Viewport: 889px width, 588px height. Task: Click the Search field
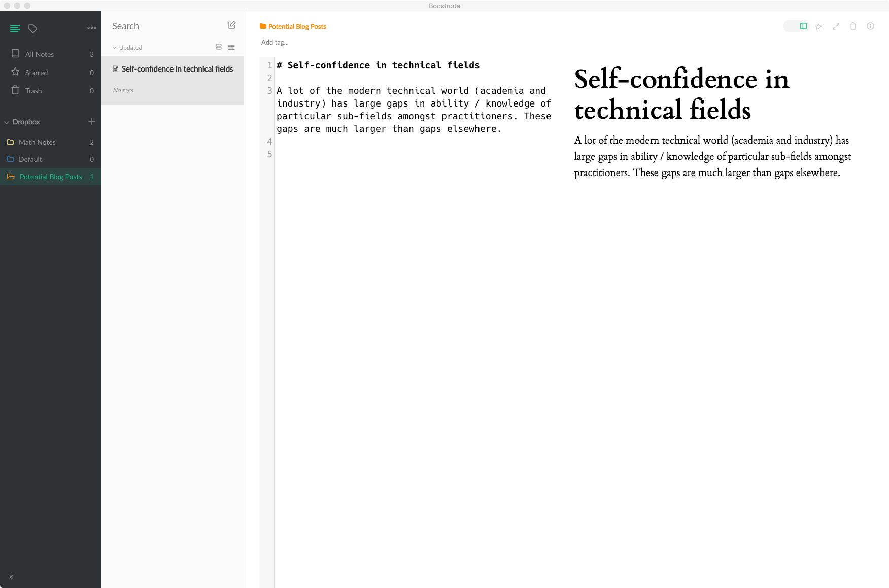[165, 26]
